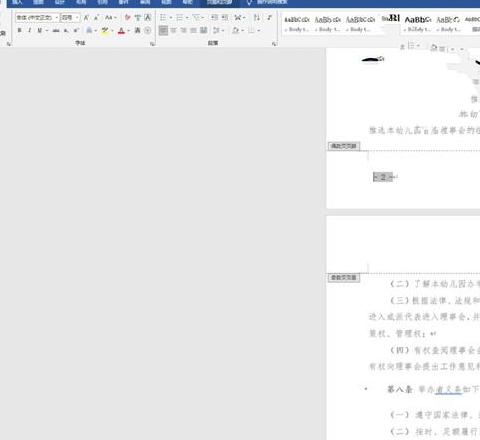Apply the sixth style in gallery
The image size is (480, 440).
pyautogui.click(x=449, y=24)
